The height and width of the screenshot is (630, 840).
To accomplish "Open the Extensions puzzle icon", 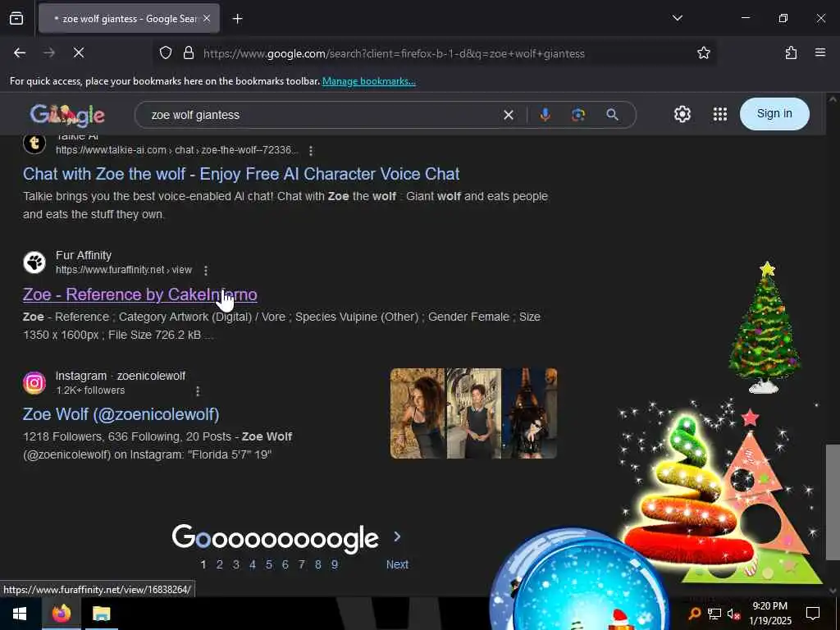I will tap(791, 53).
